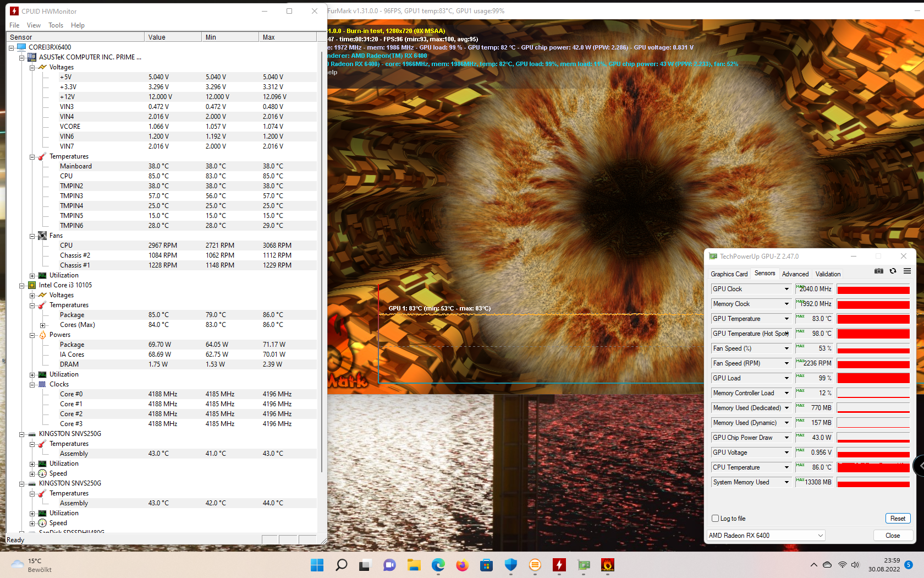Open the Windows Start menu
The width and height of the screenshot is (924, 578).
coord(317,565)
